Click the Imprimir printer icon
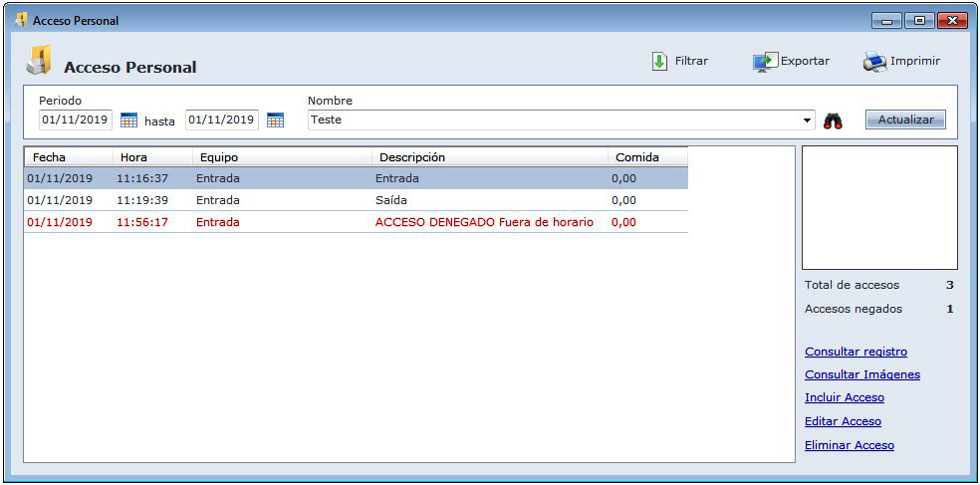 pos(873,62)
